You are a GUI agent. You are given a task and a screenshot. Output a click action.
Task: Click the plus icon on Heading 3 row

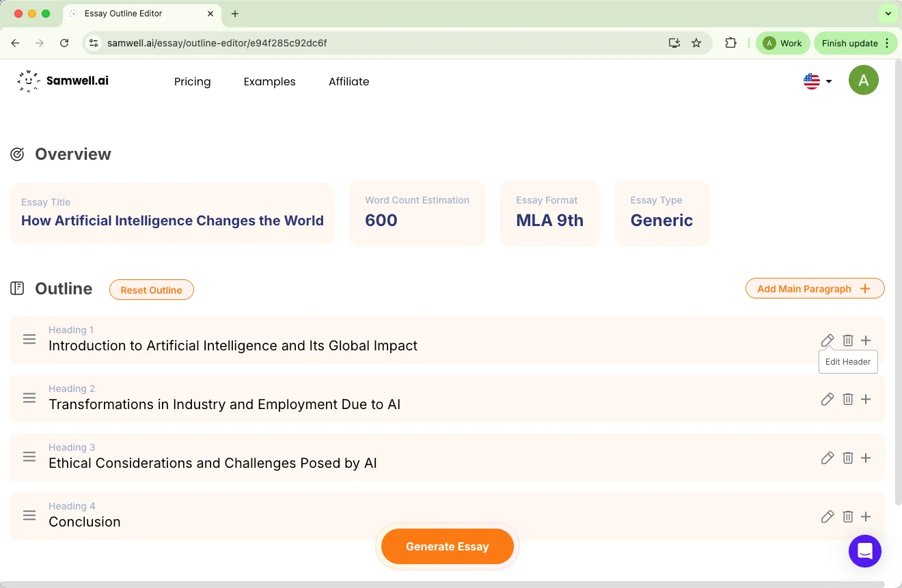pyautogui.click(x=866, y=458)
